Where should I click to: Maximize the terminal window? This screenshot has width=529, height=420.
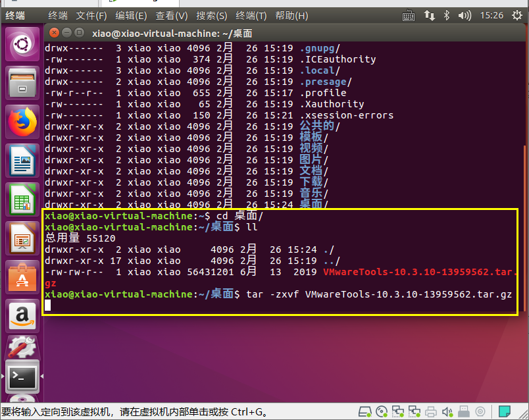79,33
